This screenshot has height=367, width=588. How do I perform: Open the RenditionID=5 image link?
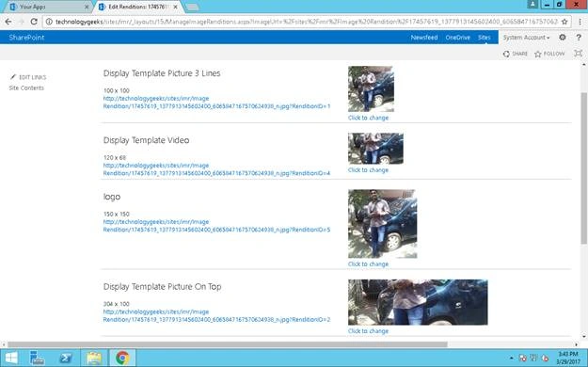[216, 226]
